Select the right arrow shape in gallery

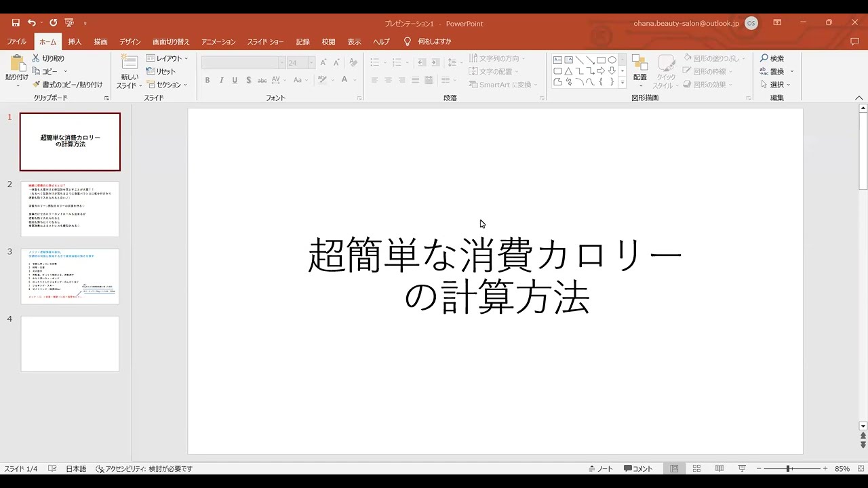click(601, 70)
